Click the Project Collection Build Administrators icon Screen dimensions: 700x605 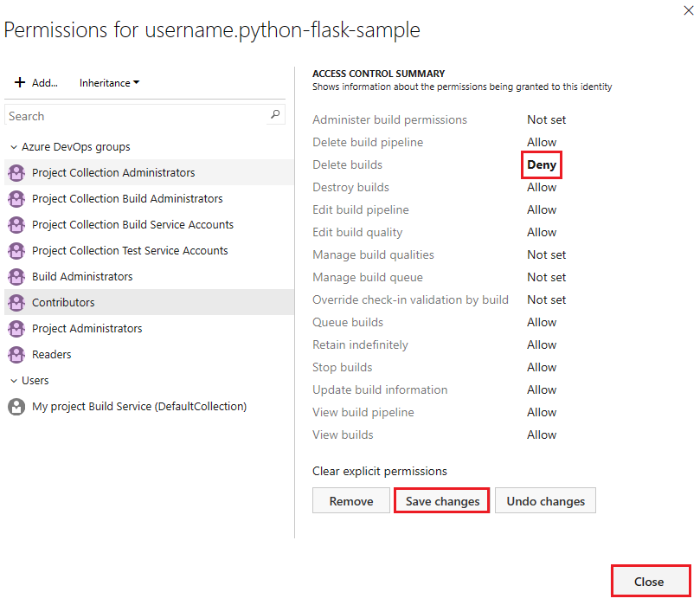click(16, 199)
